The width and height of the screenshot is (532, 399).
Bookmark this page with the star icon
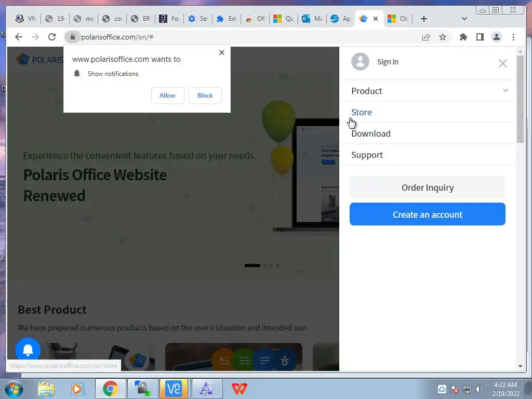[443, 37]
